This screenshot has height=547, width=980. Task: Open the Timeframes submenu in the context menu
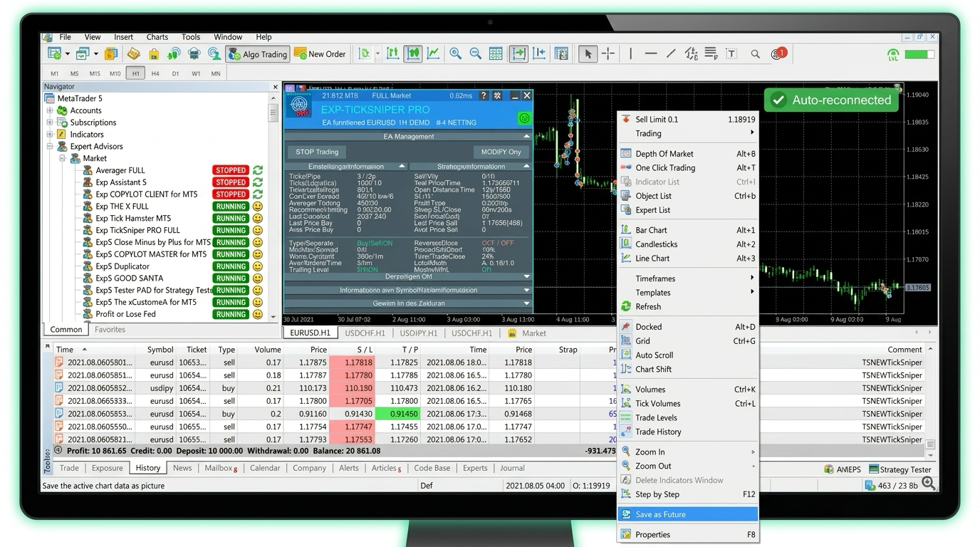(x=688, y=278)
